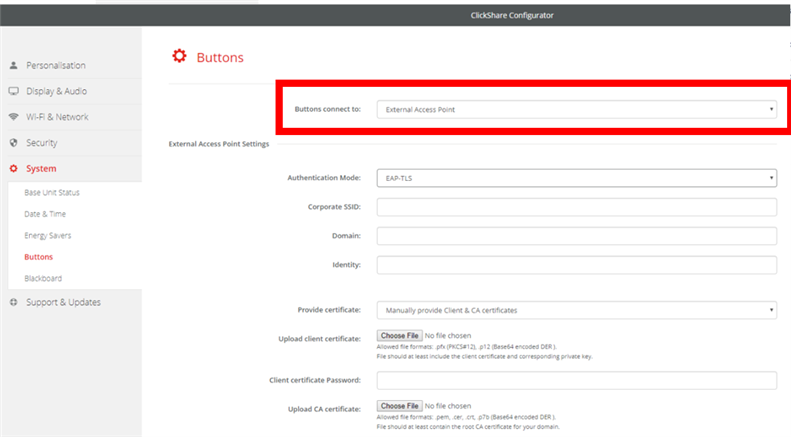The image size is (791, 437).
Task: Choose File for CA certificate upload
Action: (398, 406)
